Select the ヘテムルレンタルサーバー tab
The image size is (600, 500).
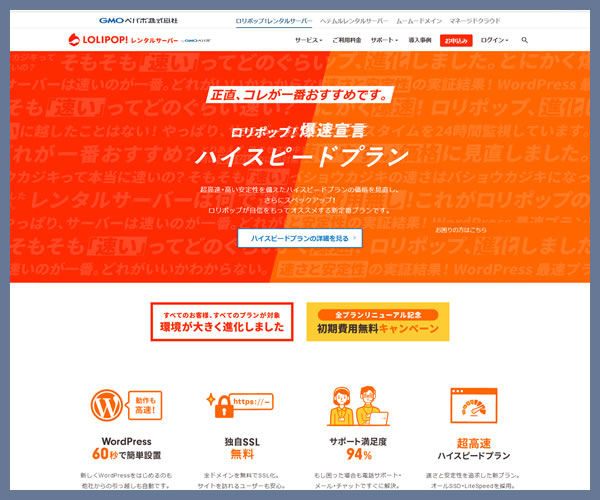[x=354, y=21]
